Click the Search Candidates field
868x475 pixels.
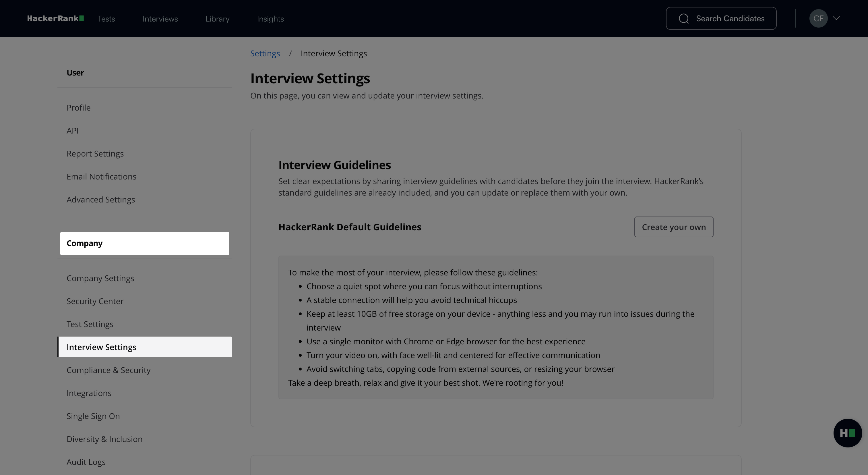point(721,19)
